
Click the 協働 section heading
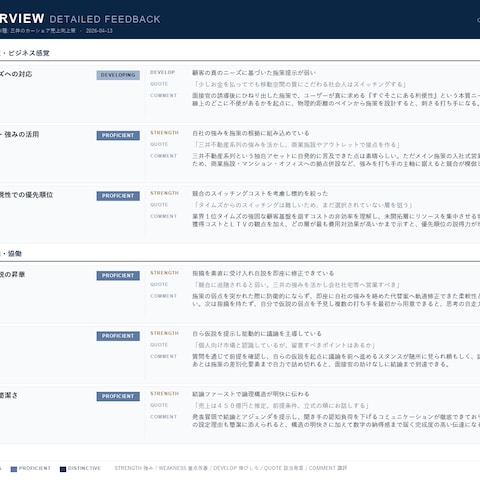pyautogui.click(x=15, y=254)
